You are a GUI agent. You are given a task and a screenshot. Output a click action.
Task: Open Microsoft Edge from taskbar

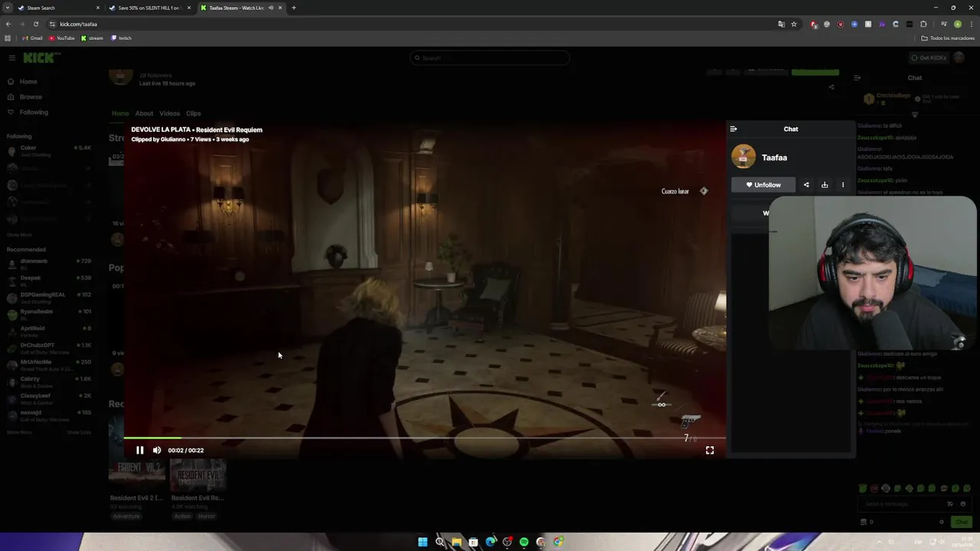[490, 542]
